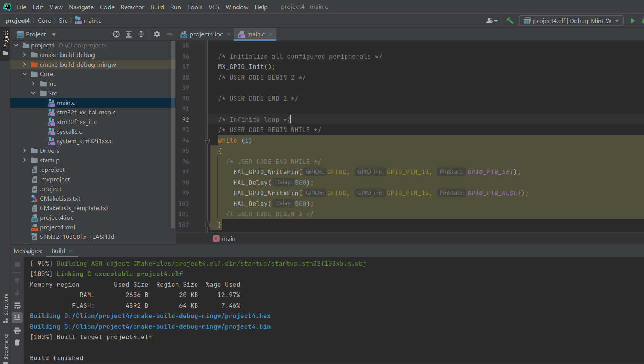Select CMakeLists_template.txt in the tree
644x364 pixels.
point(74,208)
